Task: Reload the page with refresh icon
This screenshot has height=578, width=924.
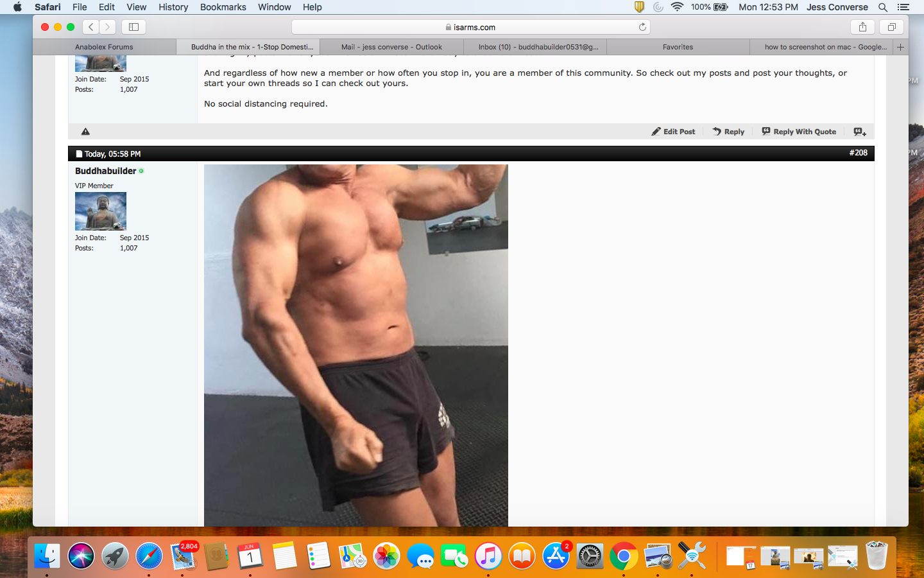Action: pos(642,27)
